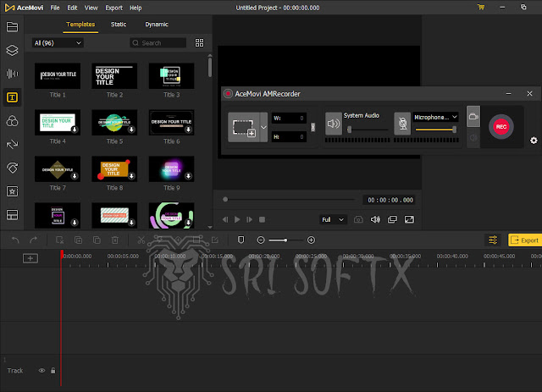542x392 pixels.
Task: Click the template Search field
Action: (x=158, y=43)
